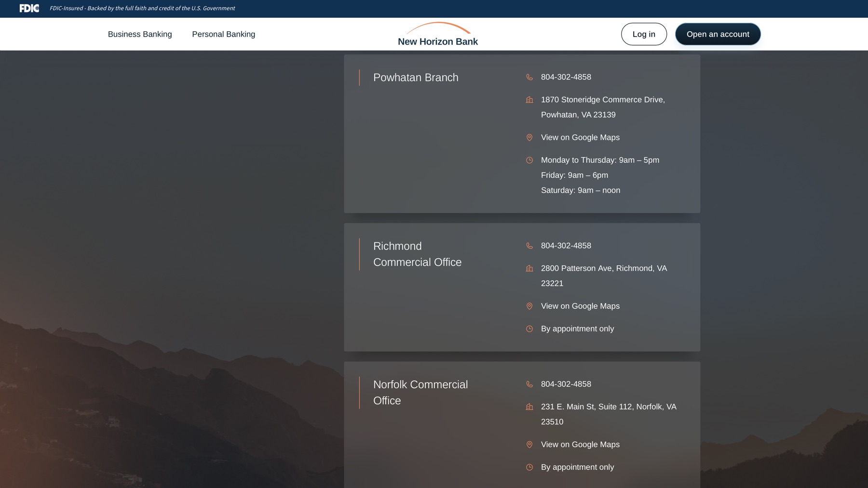Select the Richmond Commercial Office heading
Viewport: 868px width, 488px height.
coord(418,254)
